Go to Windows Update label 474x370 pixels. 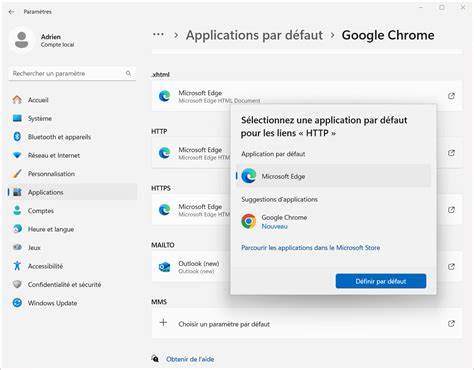point(52,303)
